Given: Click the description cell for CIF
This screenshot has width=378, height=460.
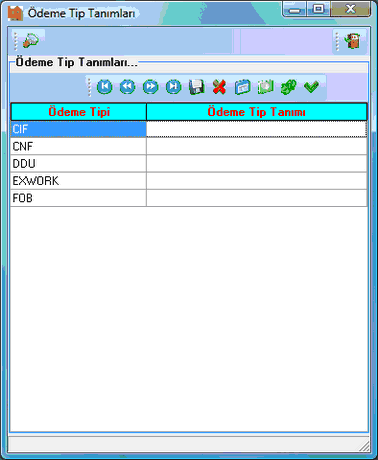Looking at the screenshot, I should pyautogui.click(x=257, y=129).
